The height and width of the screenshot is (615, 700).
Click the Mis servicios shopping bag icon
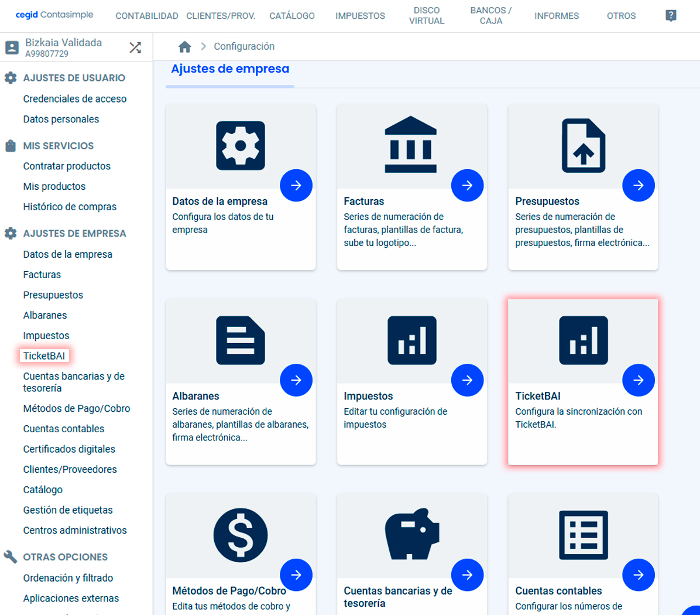coord(11,146)
